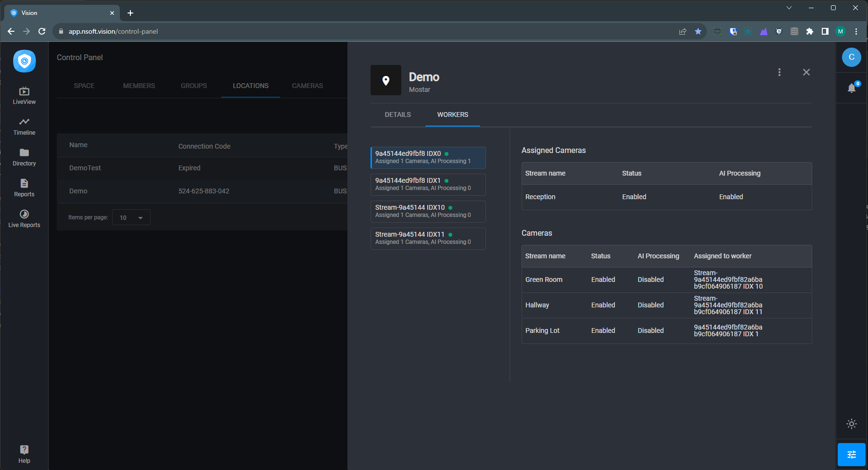Screen dimensions: 868x470
Task: Click the Control Panel heading
Action: click(x=80, y=57)
